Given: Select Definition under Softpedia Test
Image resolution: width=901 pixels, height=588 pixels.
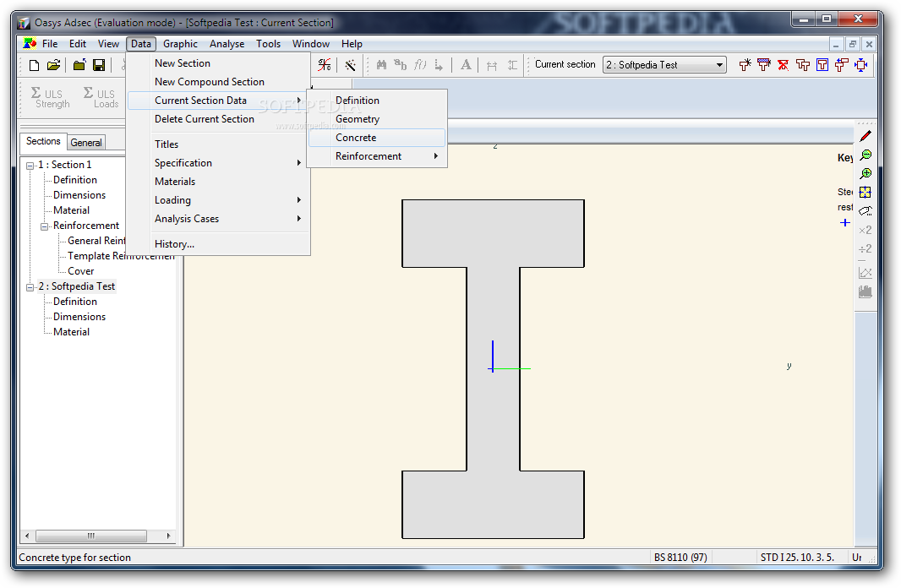Looking at the screenshot, I should pos(74,302).
